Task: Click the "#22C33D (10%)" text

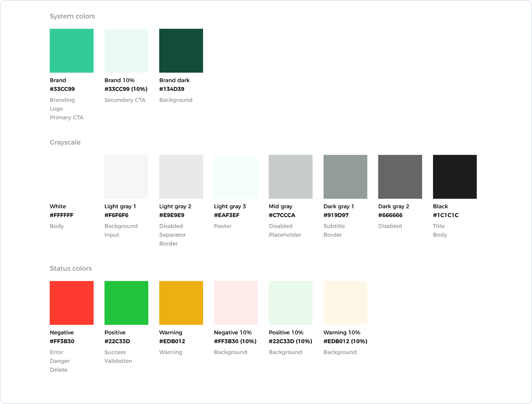Action: click(x=290, y=341)
